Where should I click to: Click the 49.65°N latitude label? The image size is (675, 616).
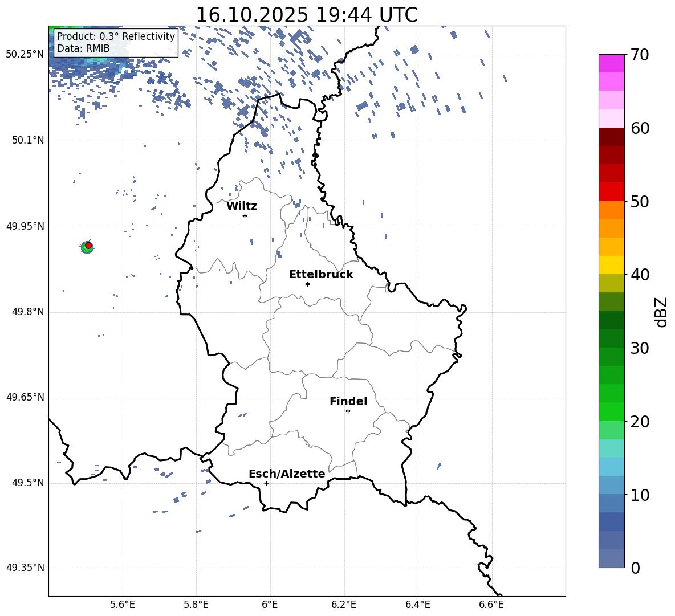coord(25,397)
